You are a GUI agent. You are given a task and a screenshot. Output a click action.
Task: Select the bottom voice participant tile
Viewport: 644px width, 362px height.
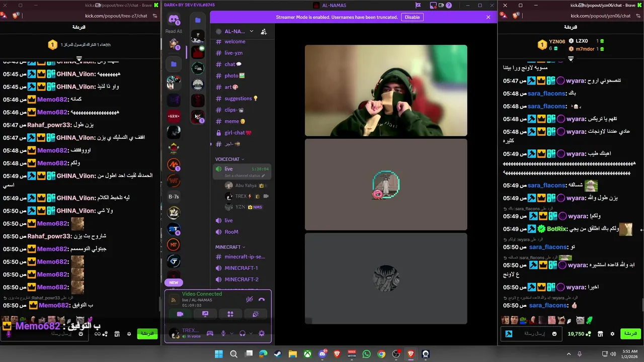(x=386, y=279)
